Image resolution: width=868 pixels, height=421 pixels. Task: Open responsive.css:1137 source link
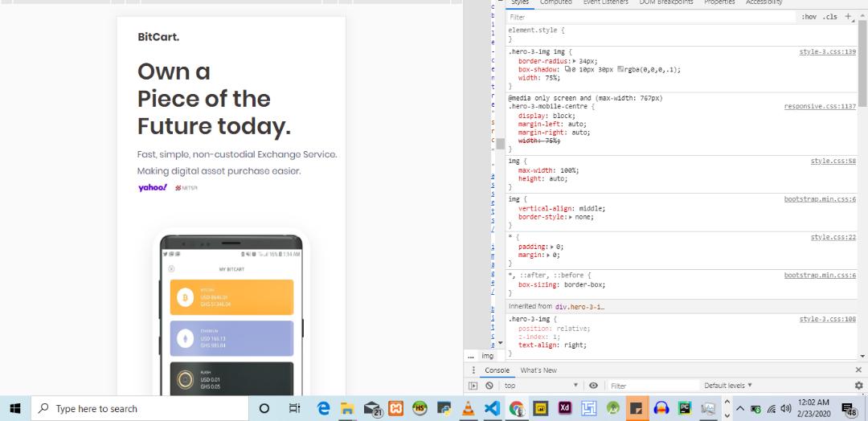[x=820, y=106]
